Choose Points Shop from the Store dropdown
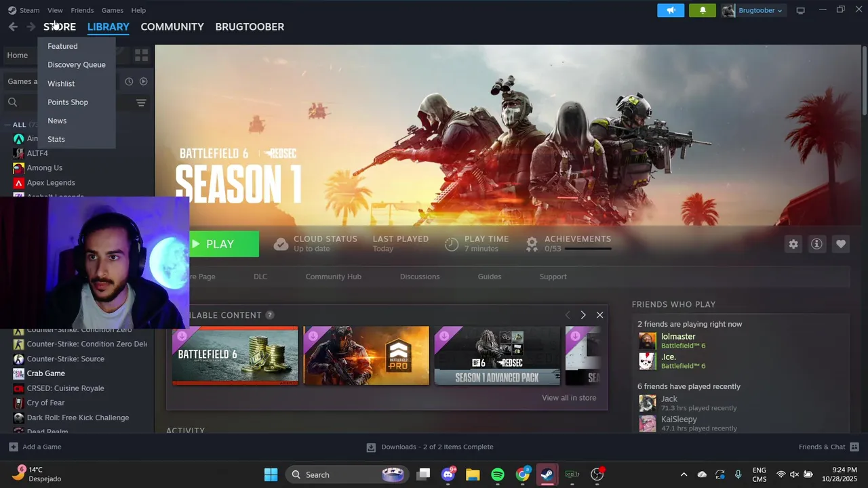This screenshot has height=488, width=868. click(x=68, y=102)
